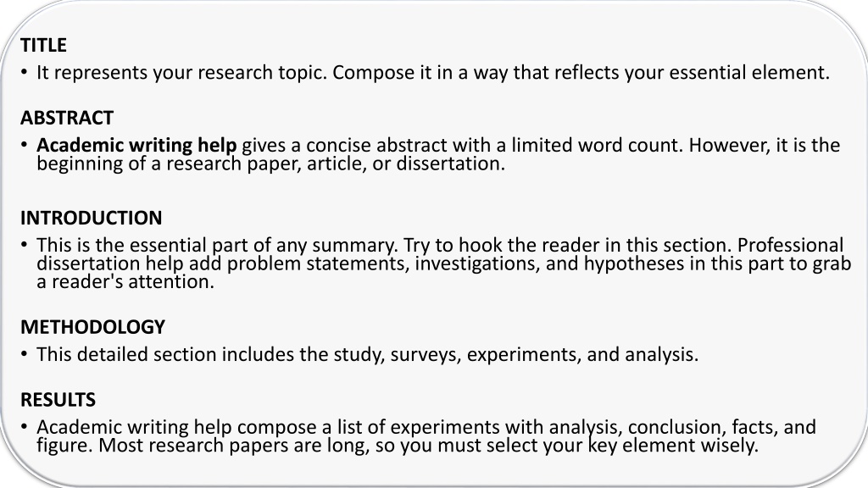This screenshot has width=868, height=488.
Task: Click the phrase 'Most research papers are long'
Action: pyautogui.click(x=233, y=446)
